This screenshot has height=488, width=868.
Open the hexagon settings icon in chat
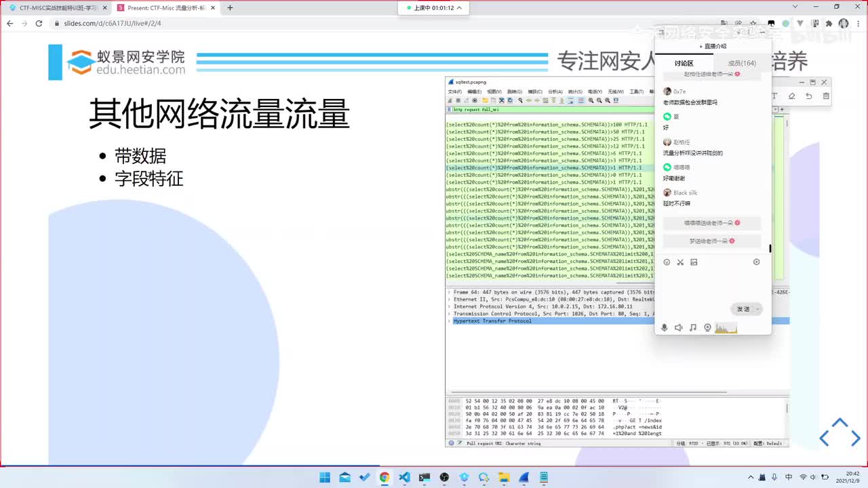click(x=757, y=262)
